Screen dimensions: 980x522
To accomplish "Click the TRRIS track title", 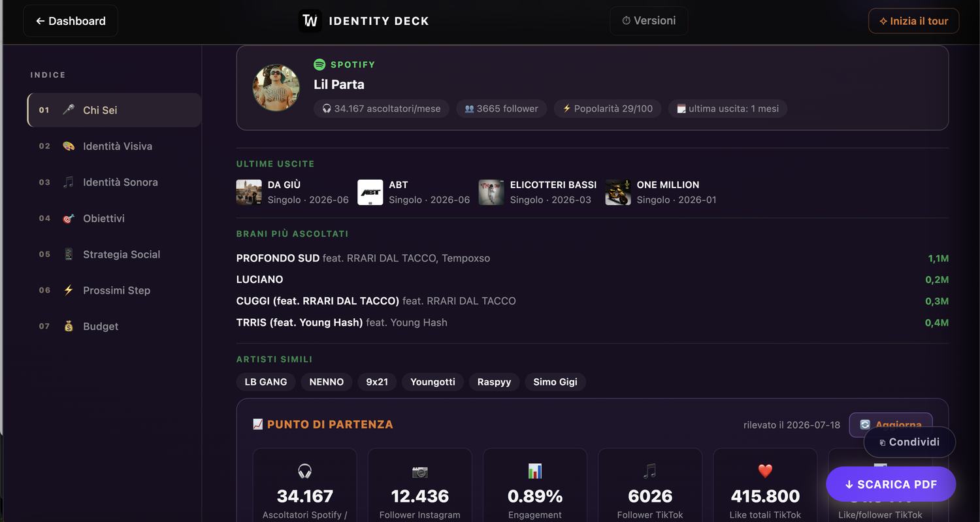I will 299,322.
